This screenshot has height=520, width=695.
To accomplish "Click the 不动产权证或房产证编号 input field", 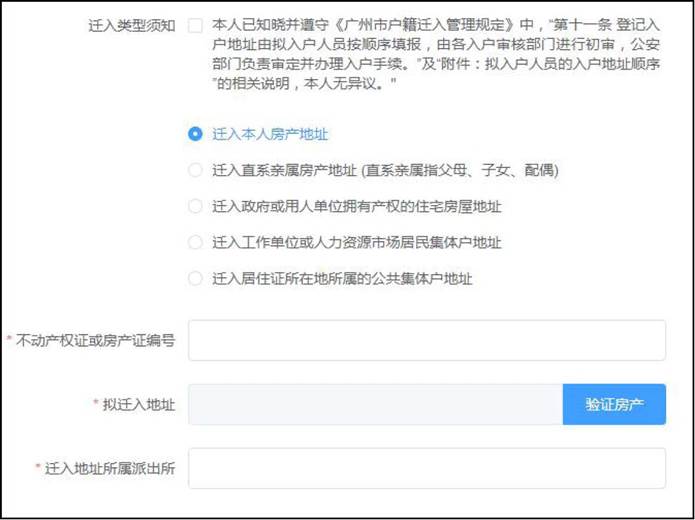I will coord(426,340).
